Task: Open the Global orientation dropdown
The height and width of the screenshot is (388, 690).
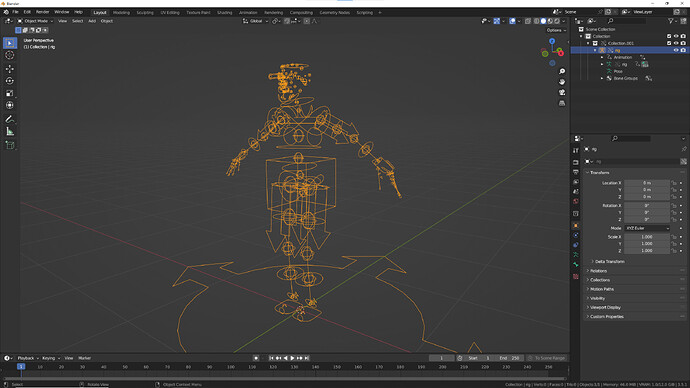Action: [255, 21]
